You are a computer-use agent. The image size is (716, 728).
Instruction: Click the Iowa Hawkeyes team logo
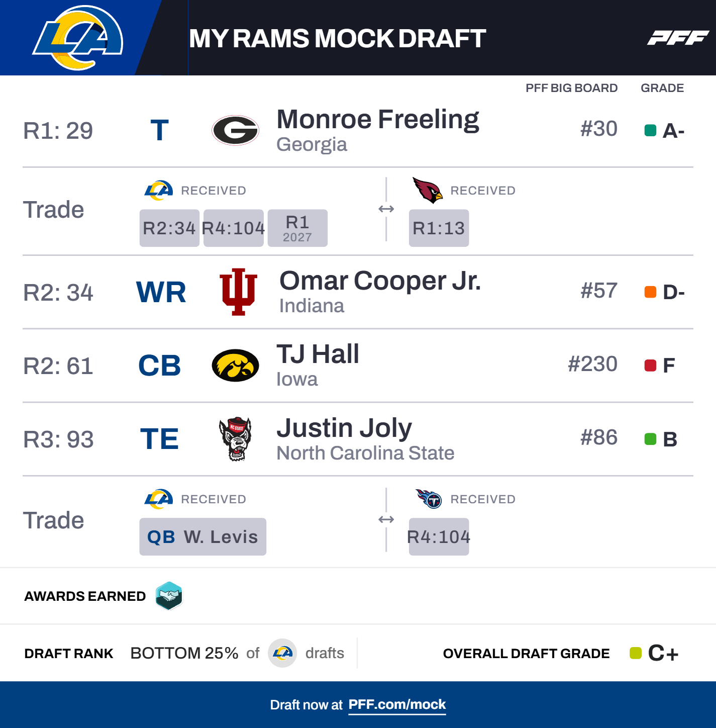[x=235, y=366]
